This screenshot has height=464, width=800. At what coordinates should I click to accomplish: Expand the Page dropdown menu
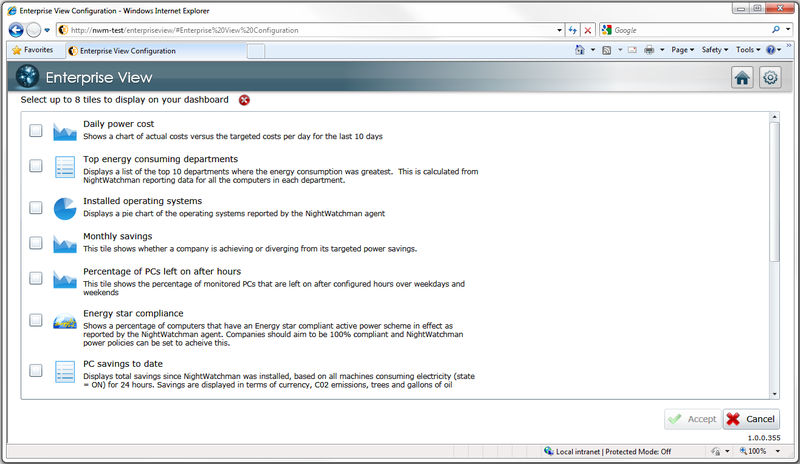[x=683, y=50]
